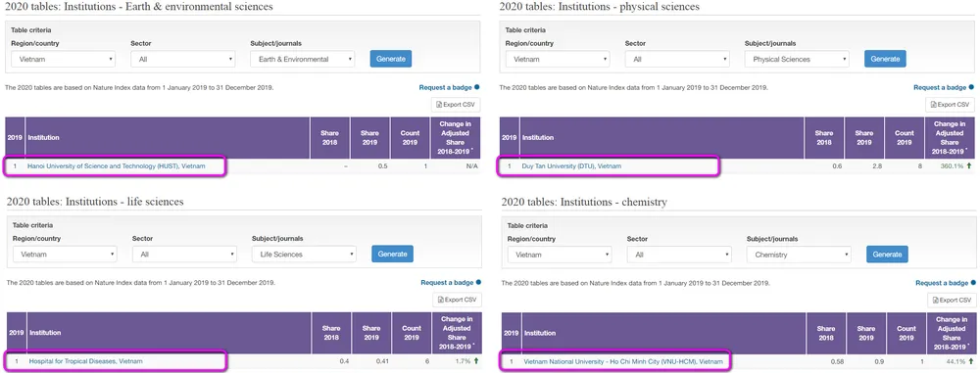Open Hanoi University of Science and Technology link
The width and height of the screenshot is (980, 373).
117,166
